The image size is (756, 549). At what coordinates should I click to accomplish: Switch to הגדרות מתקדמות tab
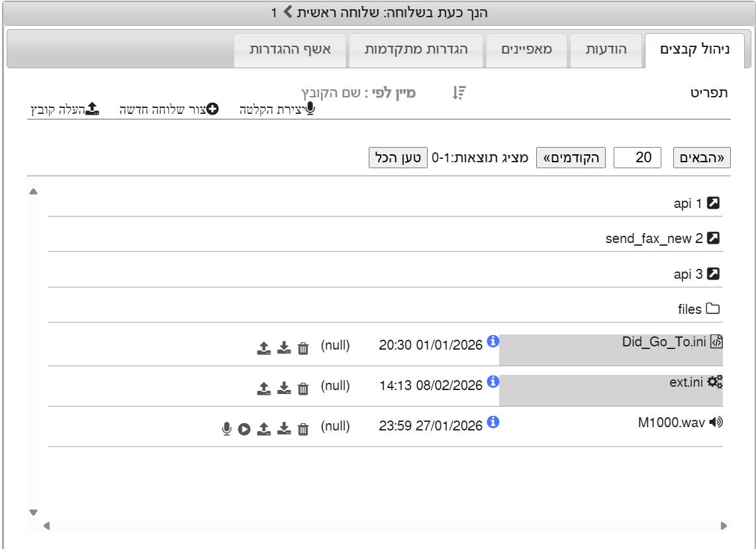tap(417, 50)
